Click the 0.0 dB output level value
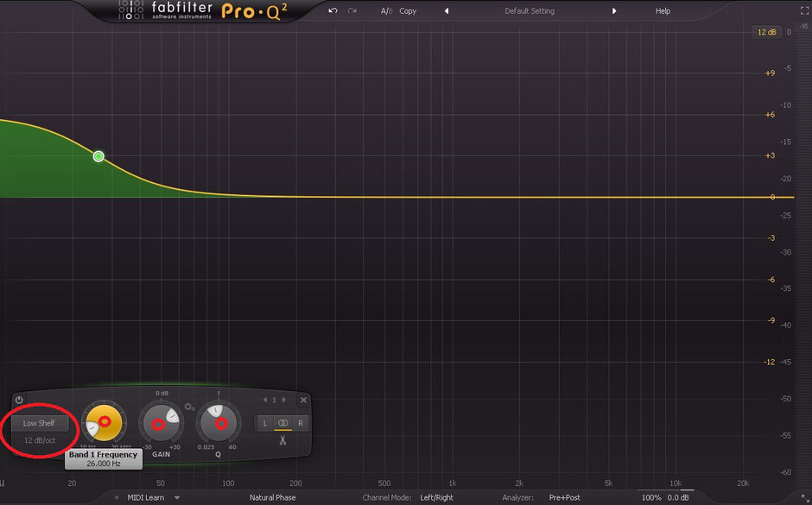Screen dimensions: 812x505 pyautogui.click(x=678, y=498)
